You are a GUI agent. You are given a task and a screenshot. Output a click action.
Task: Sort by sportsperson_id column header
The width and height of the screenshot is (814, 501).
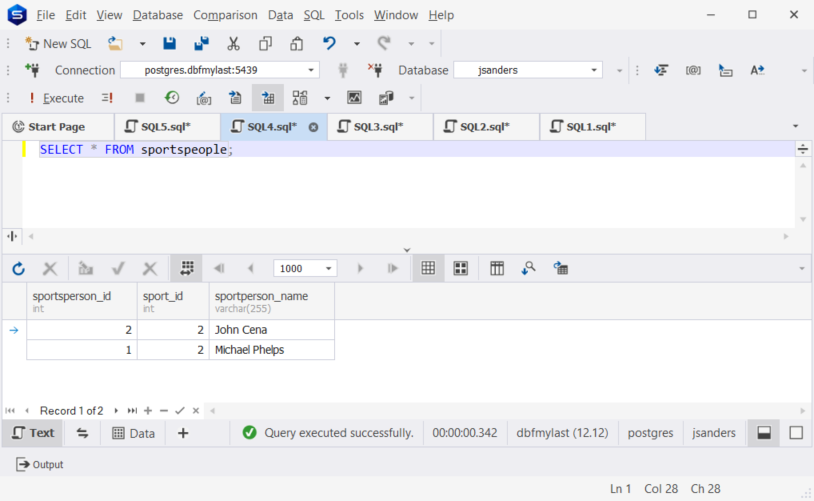coord(82,302)
